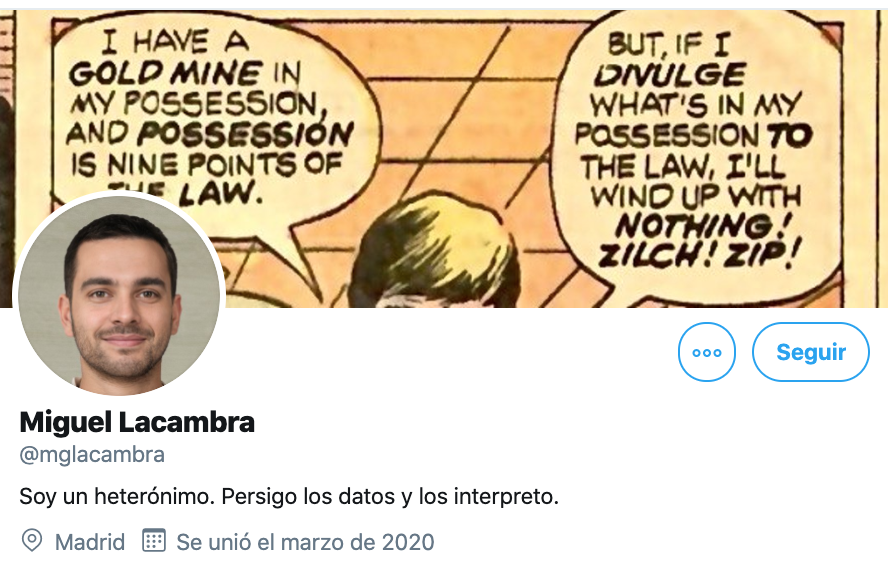Screen dimensions: 888x568
Task: Open Miguel Lacambra's profile photo
Action: [x=119, y=295]
